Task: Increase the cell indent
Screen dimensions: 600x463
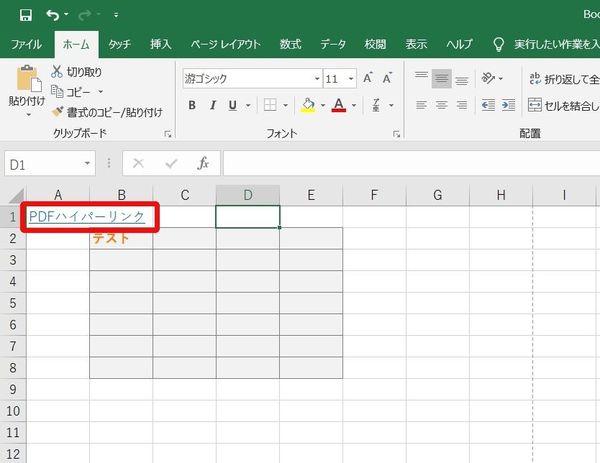Action: pyautogui.click(x=509, y=105)
